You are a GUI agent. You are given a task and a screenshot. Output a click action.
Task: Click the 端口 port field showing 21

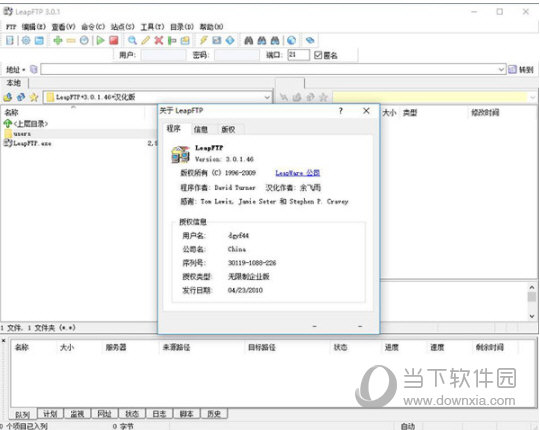298,55
